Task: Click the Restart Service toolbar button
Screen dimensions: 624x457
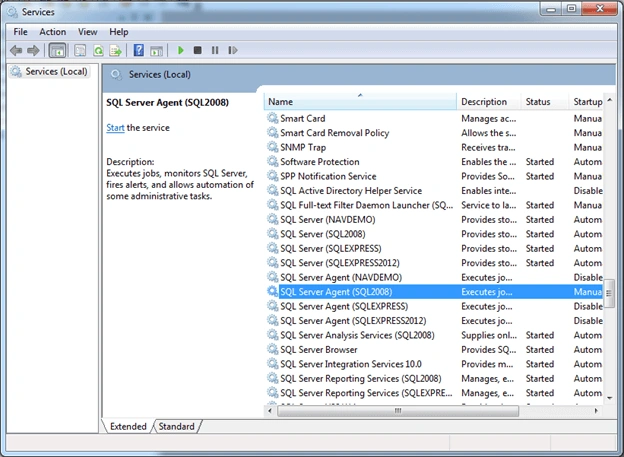Action: point(233,50)
